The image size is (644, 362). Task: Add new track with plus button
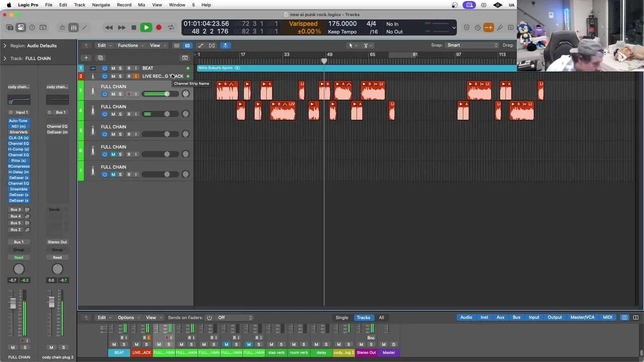click(86, 58)
